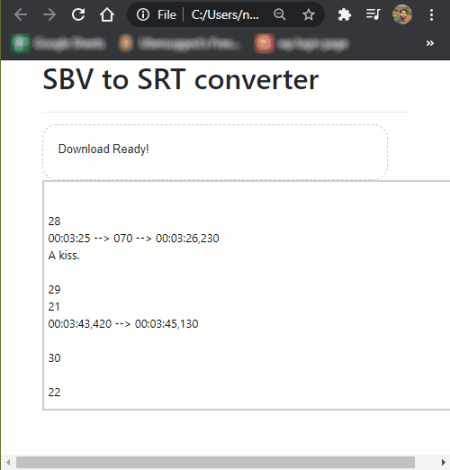The width and height of the screenshot is (450, 470).
Task: Click the number 22 line in output
Action: 54,392
